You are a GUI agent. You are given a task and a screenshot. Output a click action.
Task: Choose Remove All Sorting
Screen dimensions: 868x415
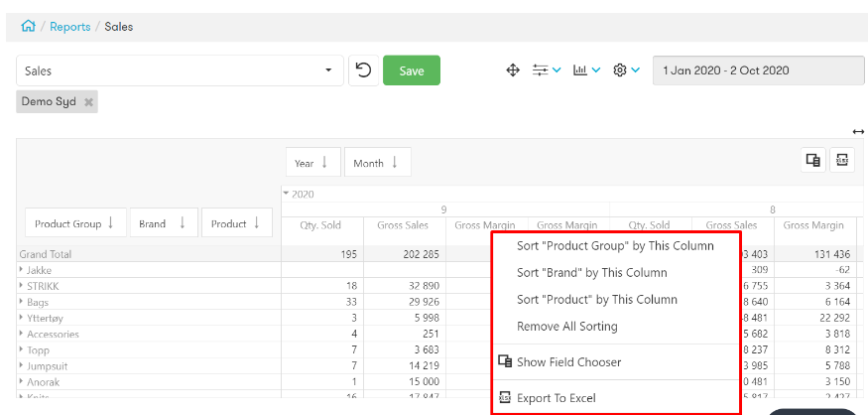click(x=616, y=327)
